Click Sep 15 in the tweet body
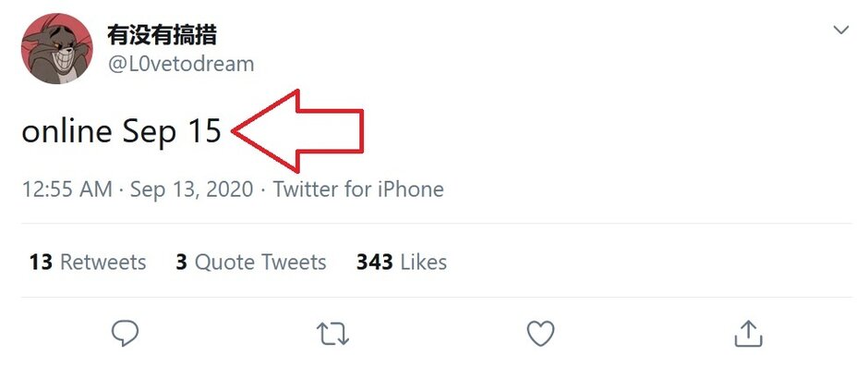 pyautogui.click(x=172, y=132)
